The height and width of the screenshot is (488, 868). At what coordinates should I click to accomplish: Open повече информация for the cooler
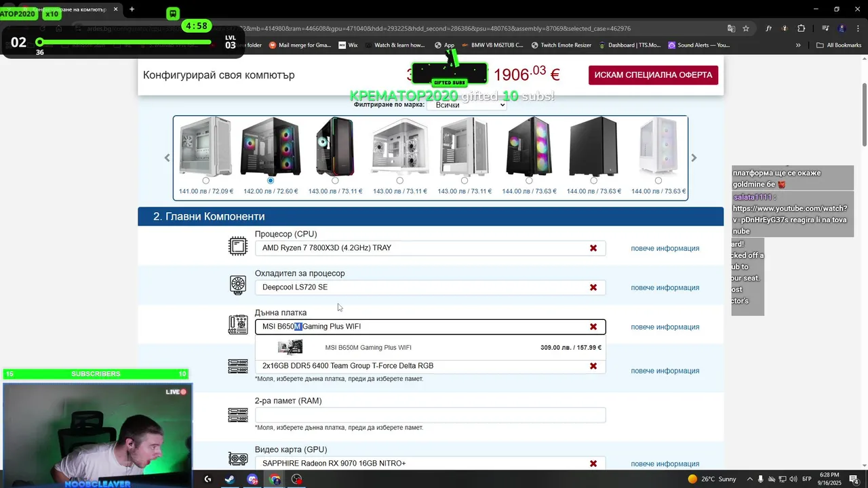pyautogui.click(x=665, y=287)
